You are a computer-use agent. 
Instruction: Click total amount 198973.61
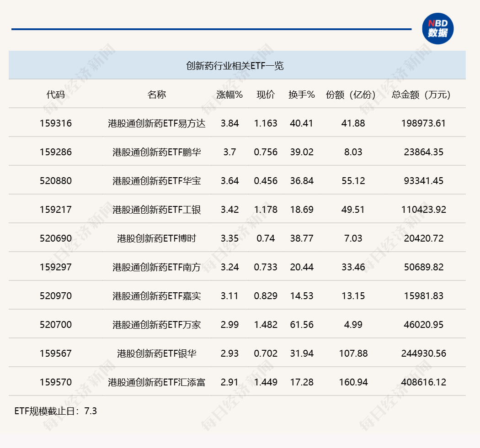[x=424, y=123]
